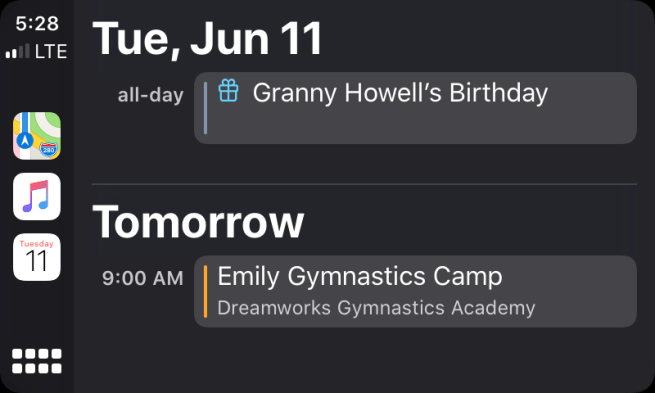This screenshot has height=393, width=655.
Task: Tap the 5:28 clock in the sidebar
Action: click(37, 24)
